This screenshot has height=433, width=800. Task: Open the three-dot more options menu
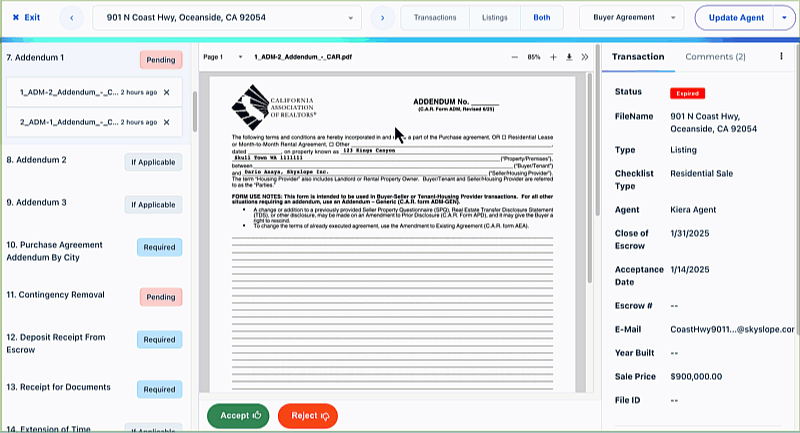[x=781, y=56]
